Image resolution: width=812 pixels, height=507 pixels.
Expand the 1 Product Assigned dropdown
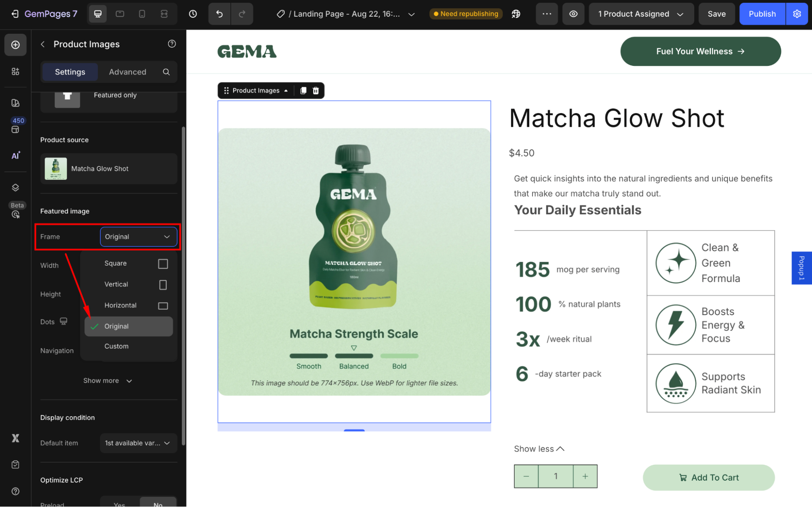click(641, 14)
